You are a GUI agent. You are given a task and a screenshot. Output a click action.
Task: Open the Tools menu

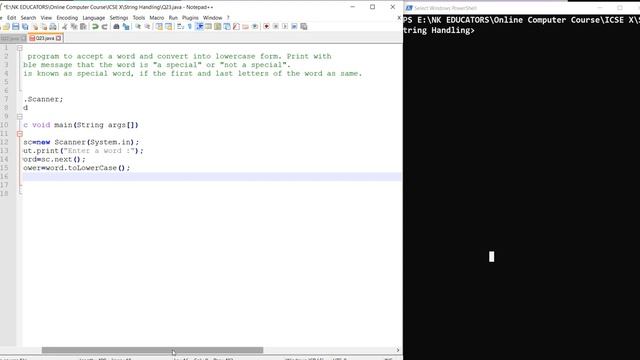139,18
